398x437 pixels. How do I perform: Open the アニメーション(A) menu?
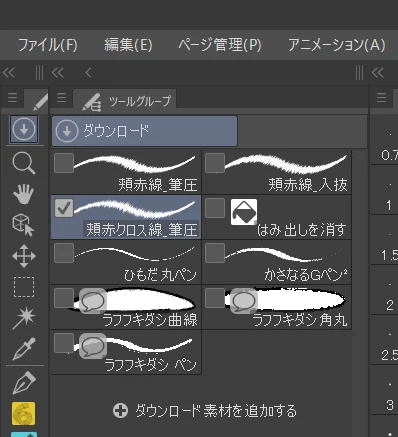[x=337, y=45]
